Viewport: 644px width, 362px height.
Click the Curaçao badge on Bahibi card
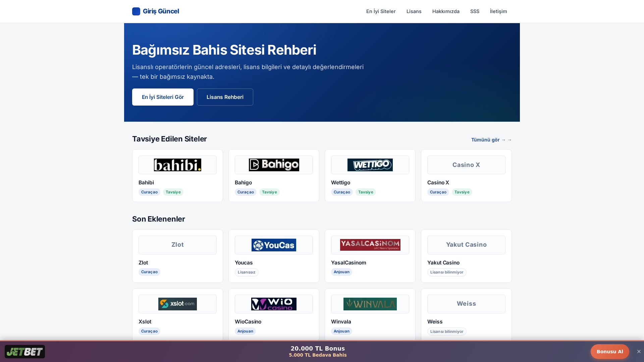149,192
